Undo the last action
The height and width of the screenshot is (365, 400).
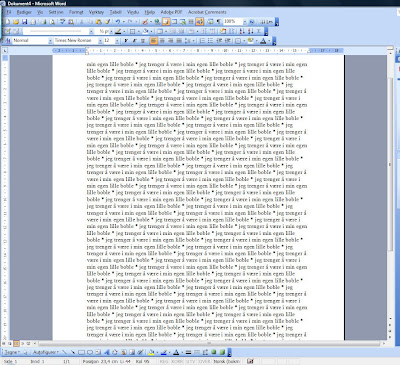click(117, 22)
